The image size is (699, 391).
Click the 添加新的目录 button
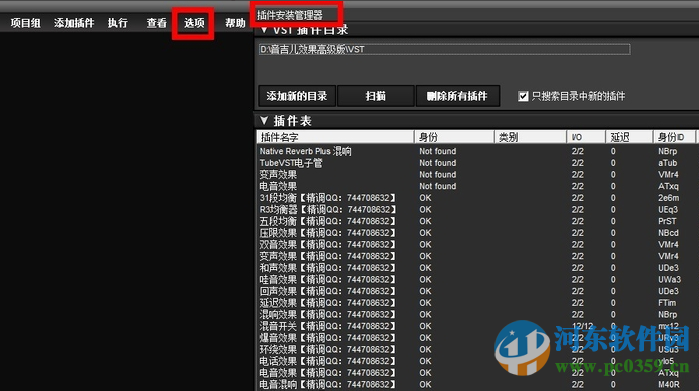coord(297,96)
